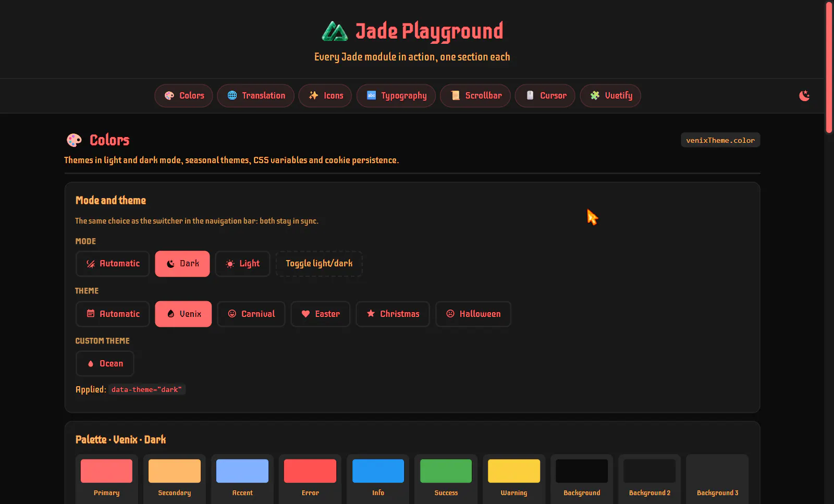Open the Cursor section pill

coord(545,95)
